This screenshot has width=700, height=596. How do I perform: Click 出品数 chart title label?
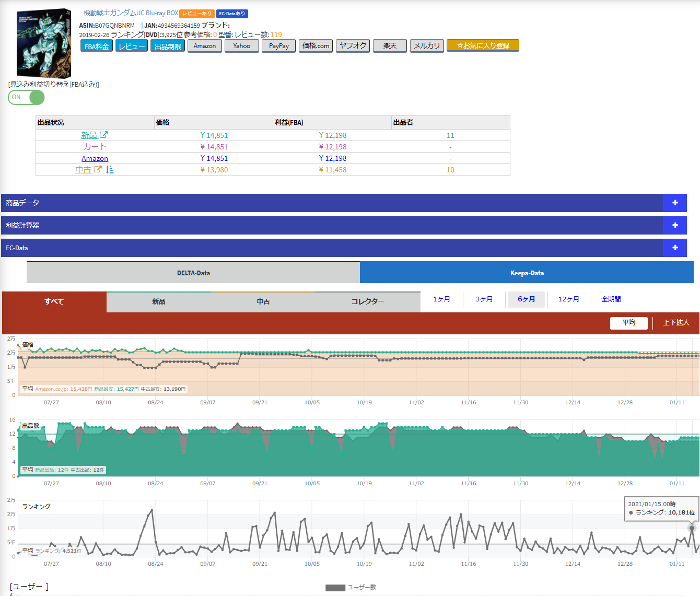[x=30, y=426]
